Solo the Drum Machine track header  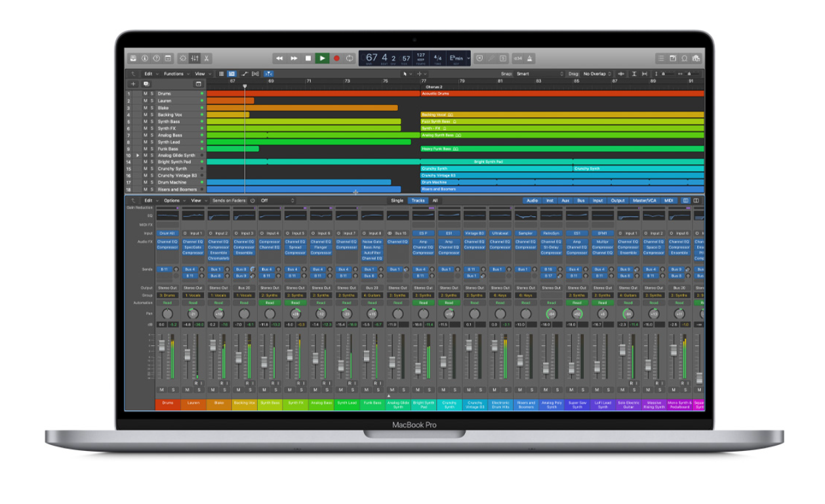[152, 182]
